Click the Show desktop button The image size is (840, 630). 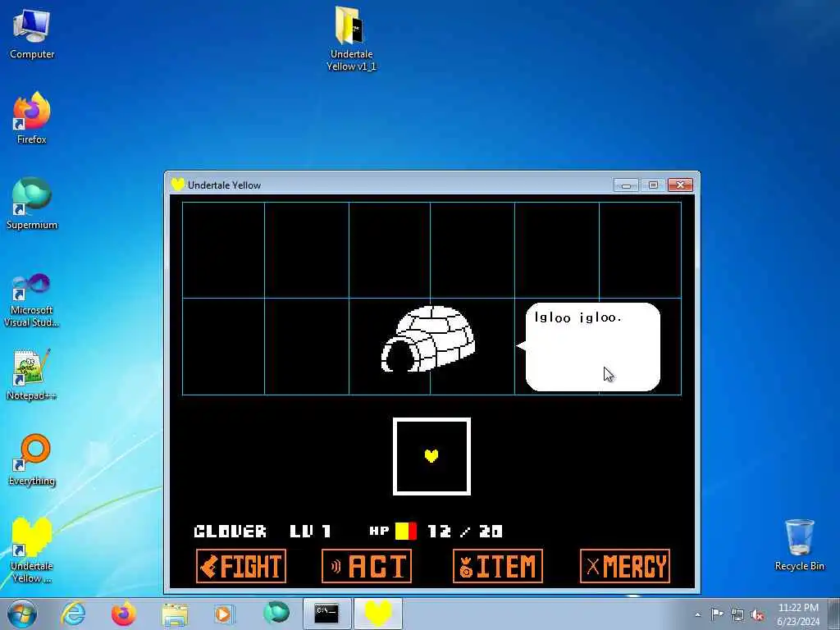(834, 614)
